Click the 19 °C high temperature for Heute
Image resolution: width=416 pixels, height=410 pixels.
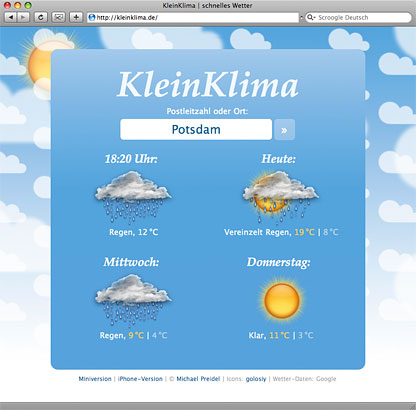[304, 232]
